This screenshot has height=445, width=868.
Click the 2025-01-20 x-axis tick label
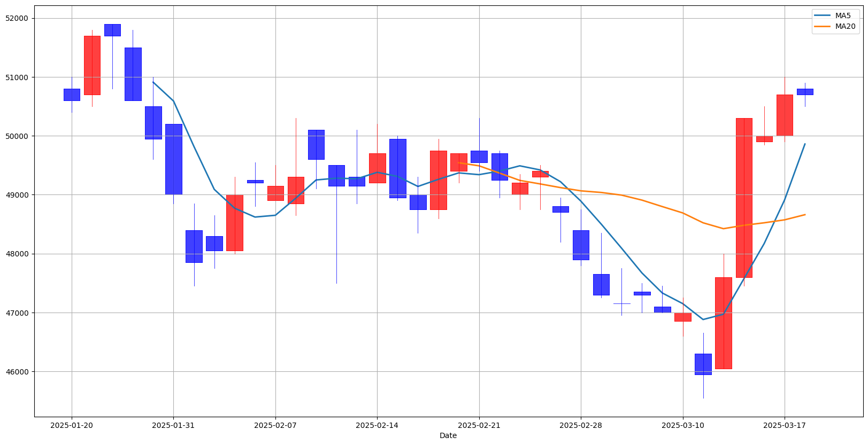pos(72,425)
